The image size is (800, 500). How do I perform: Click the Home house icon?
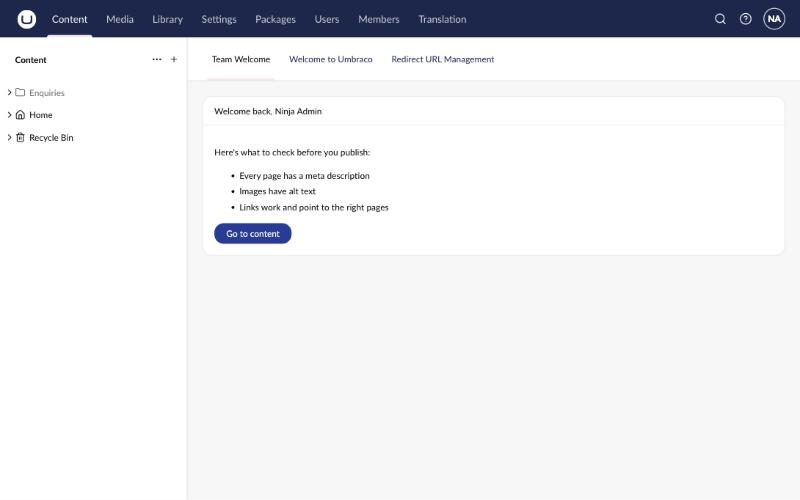[x=20, y=115]
